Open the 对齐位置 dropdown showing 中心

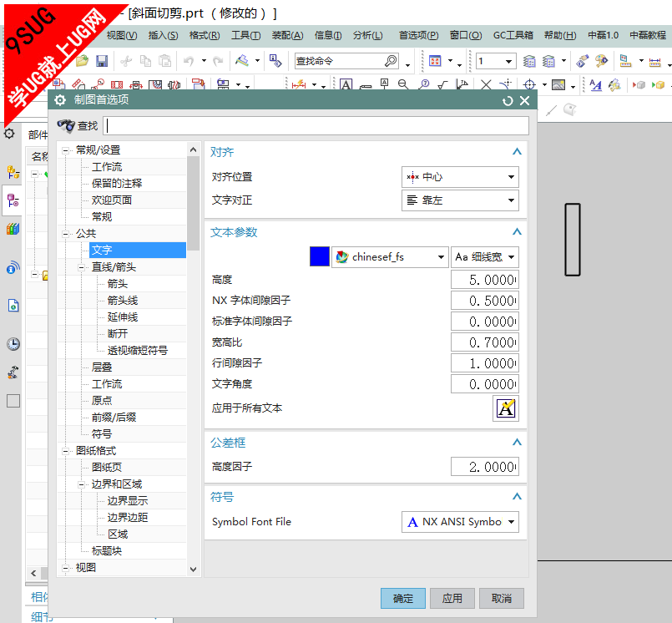460,177
